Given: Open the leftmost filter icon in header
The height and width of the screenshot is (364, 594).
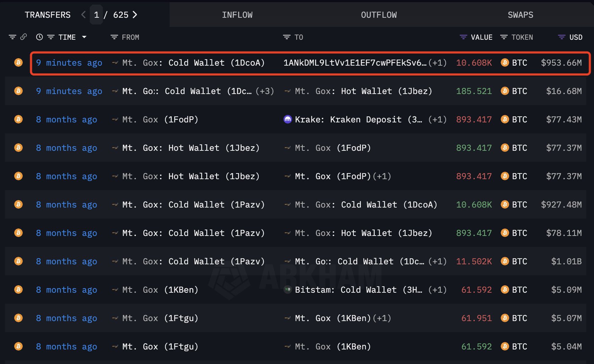Looking at the screenshot, I should click(12, 37).
